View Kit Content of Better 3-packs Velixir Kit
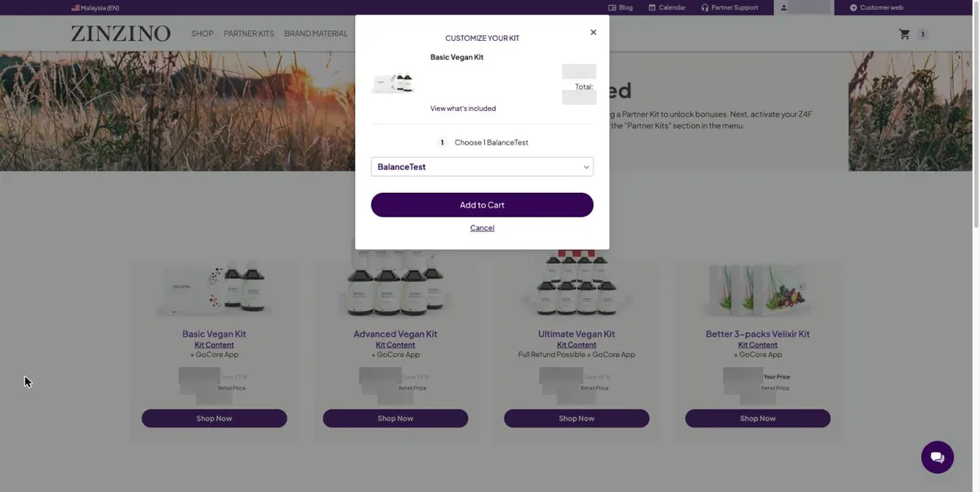This screenshot has height=492, width=980. pos(758,345)
